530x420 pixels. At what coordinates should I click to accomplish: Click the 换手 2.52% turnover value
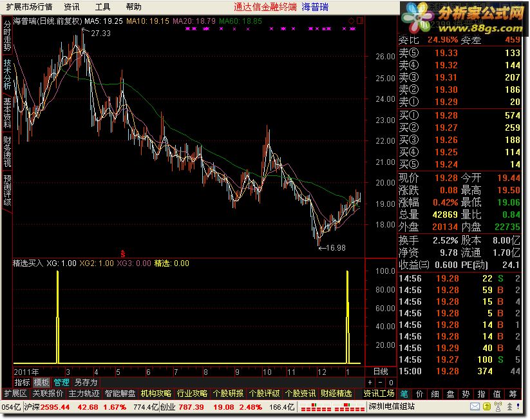pos(445,240)
